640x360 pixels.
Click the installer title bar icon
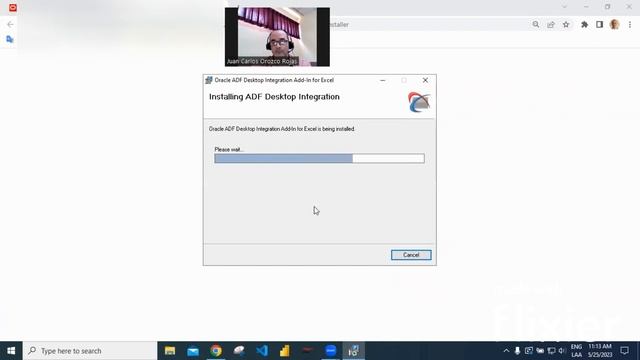click(x=209, y=80)
